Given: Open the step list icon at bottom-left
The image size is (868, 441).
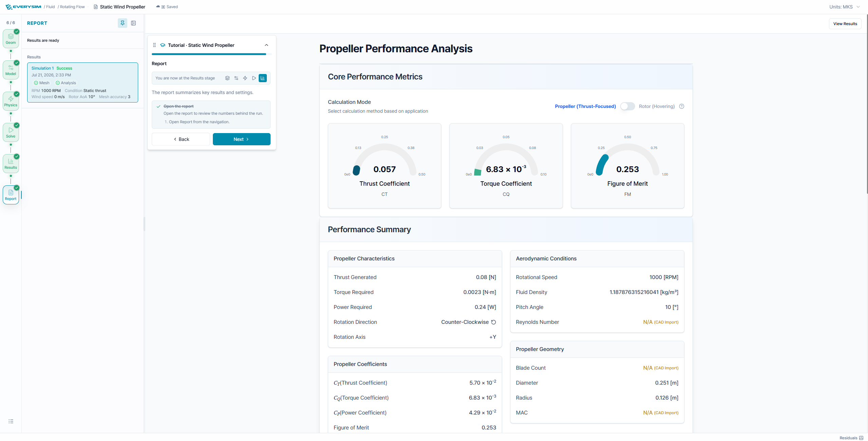Looking at the screenshot, I should click(x=11, y=421).
